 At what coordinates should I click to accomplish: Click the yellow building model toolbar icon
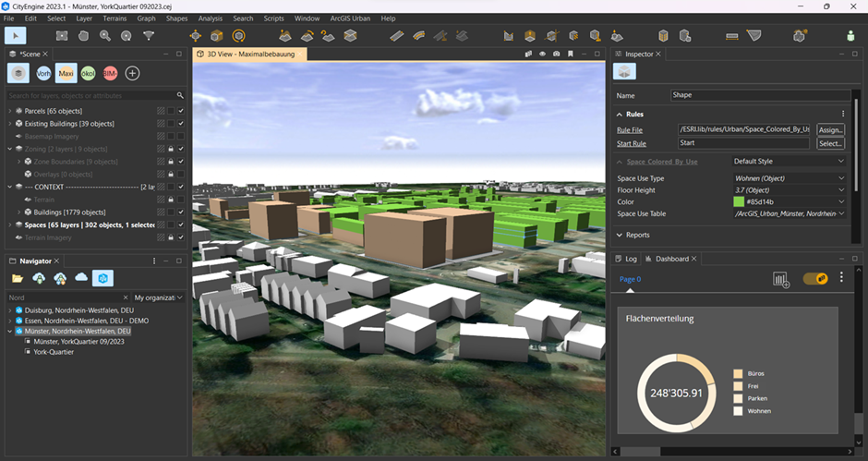coord(663,35)
